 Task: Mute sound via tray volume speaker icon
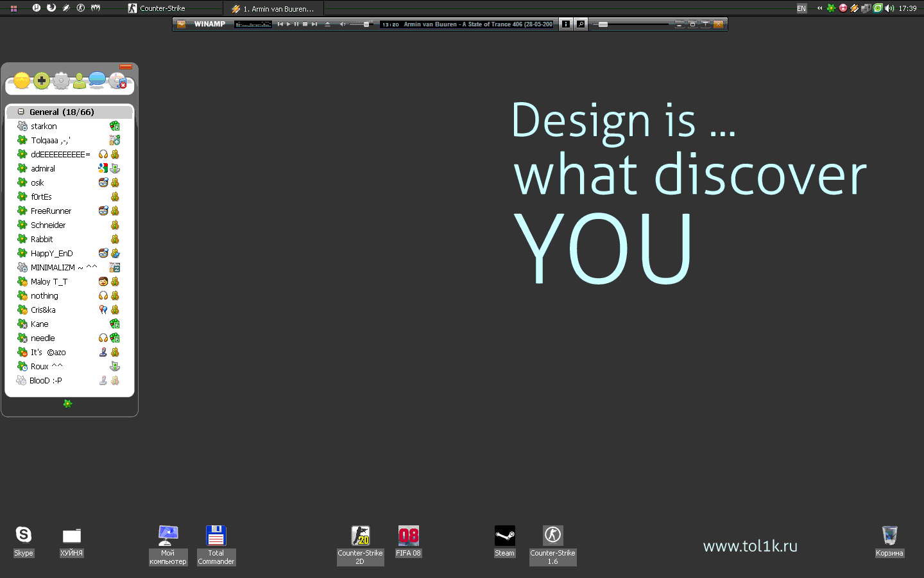click(889, 8)
